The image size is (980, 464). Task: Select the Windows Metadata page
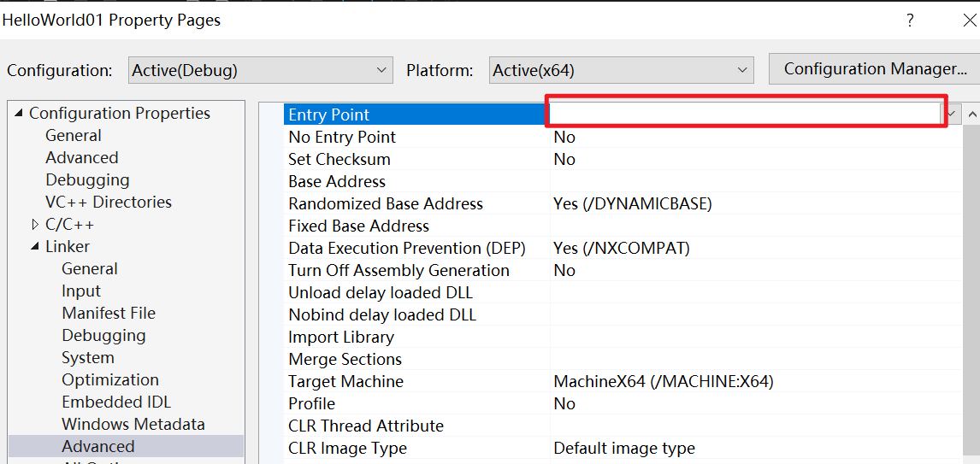133,425
